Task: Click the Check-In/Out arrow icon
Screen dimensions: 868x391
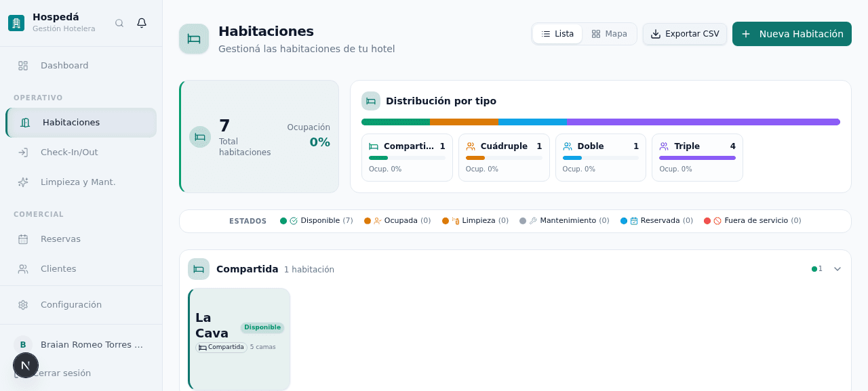Action: [x=23, y=152]
